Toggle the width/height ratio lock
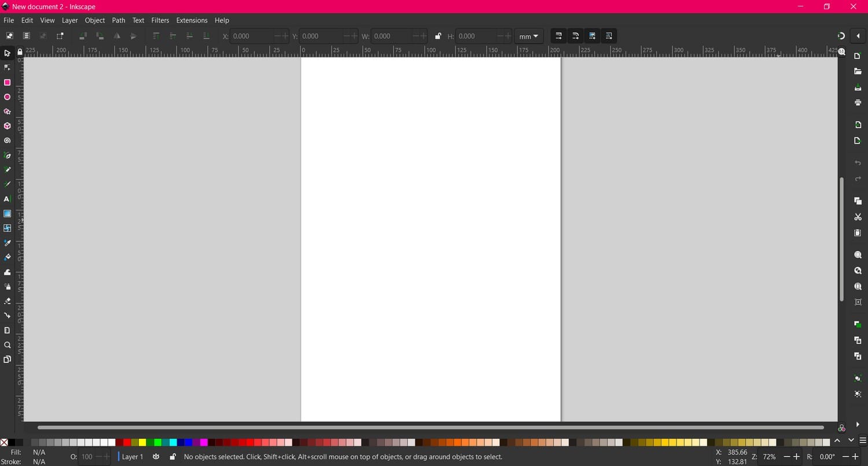This screenshot has height=466, width=868. (x=437, y=36)
